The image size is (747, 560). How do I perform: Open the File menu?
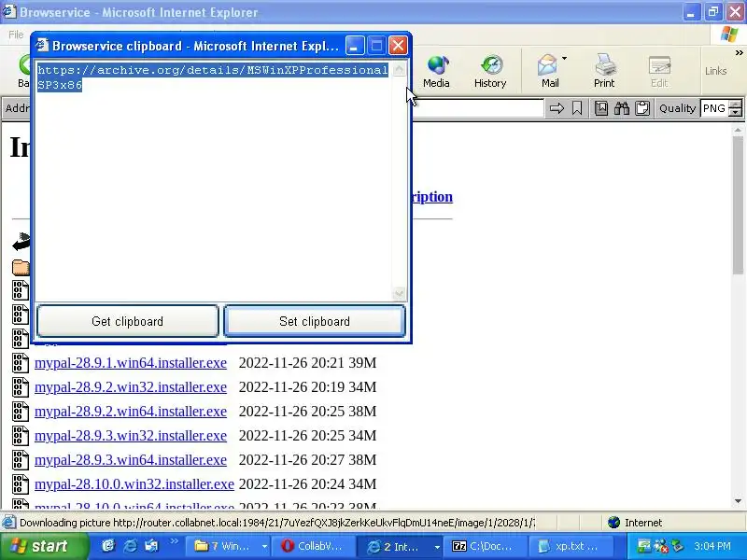tap(16, 35)
